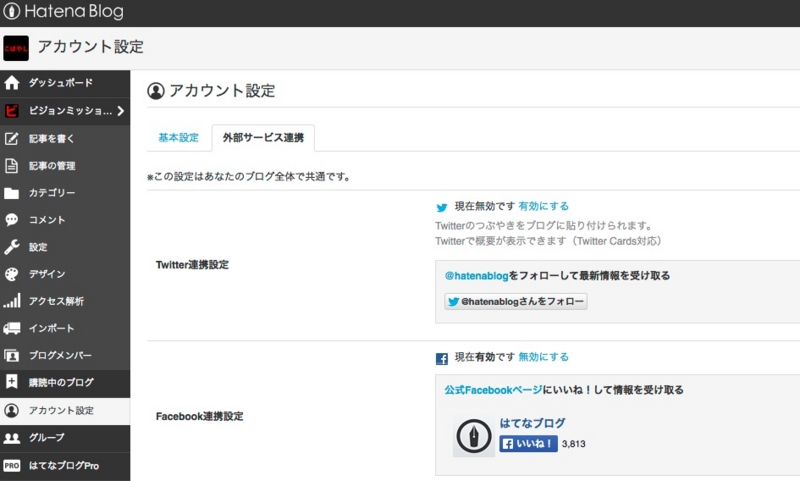Click 有効にする to enable Twitter link

tap(544, 206)
